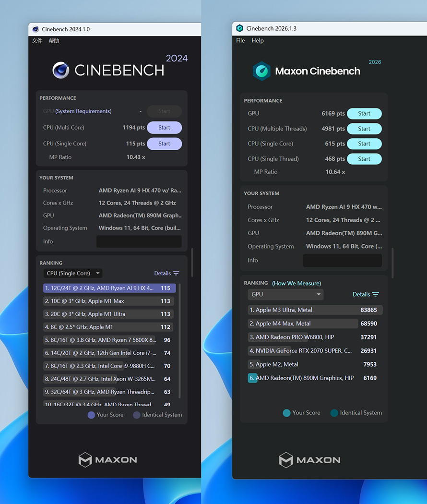Open the Help menu in Cinebench 2026
The image size is (427, 504).
(x=258, y=40)
